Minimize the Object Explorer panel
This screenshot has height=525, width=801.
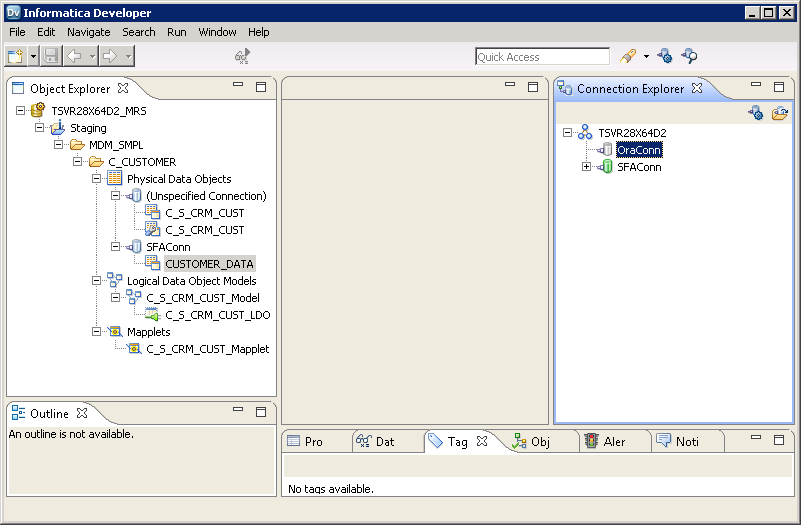[x=238, y=85]
